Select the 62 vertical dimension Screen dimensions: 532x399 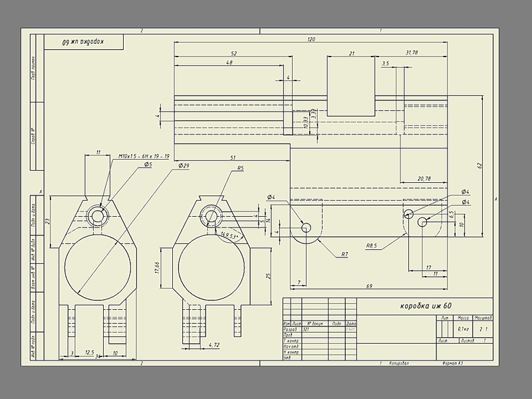coord(479,166)
